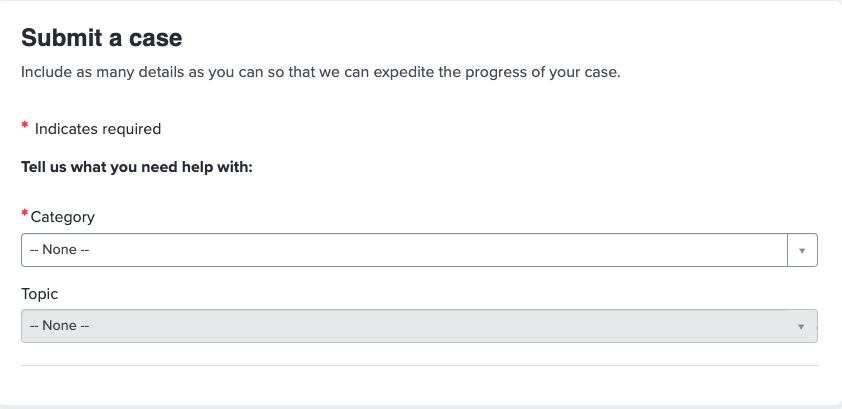Click the "Include as many details" description line

tap(320, 73)
